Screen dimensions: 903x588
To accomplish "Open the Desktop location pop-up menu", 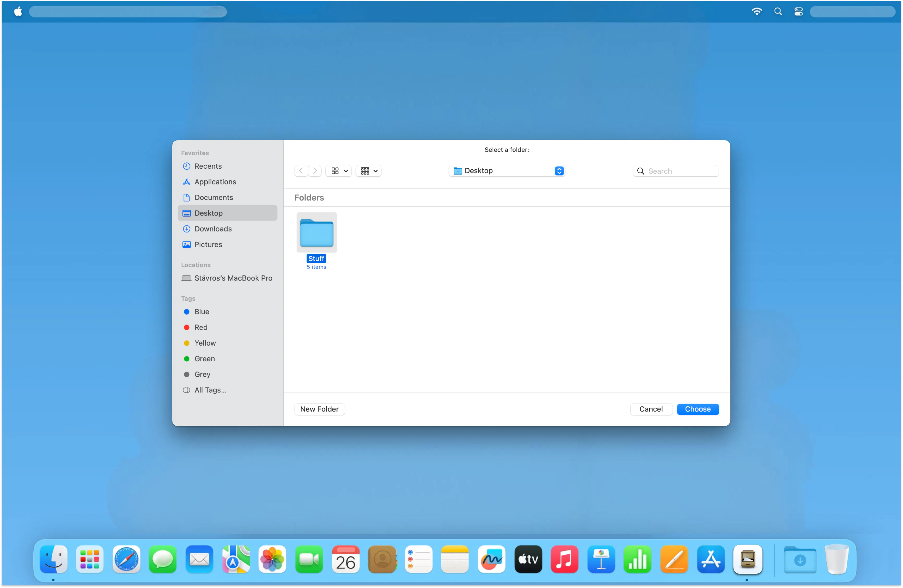I will coord(507,171).
